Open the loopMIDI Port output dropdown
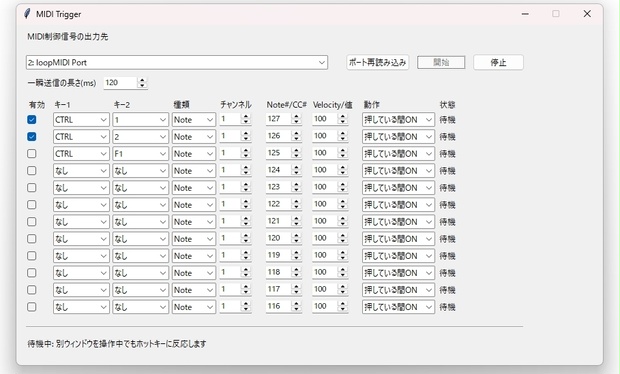 point(177,62)
